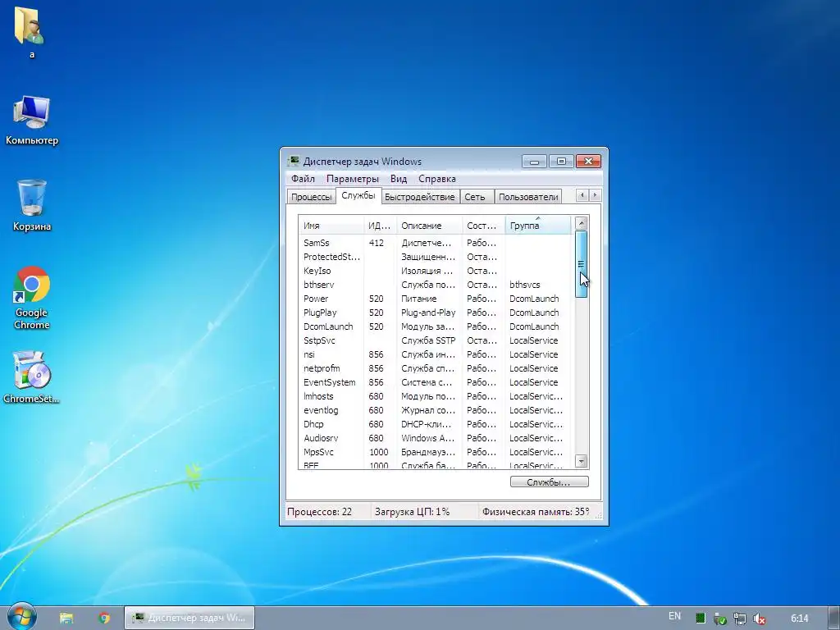Viewport: 840px width, 630px height.
Task: Select the lmhosts service row
Action: pos(435,396)
